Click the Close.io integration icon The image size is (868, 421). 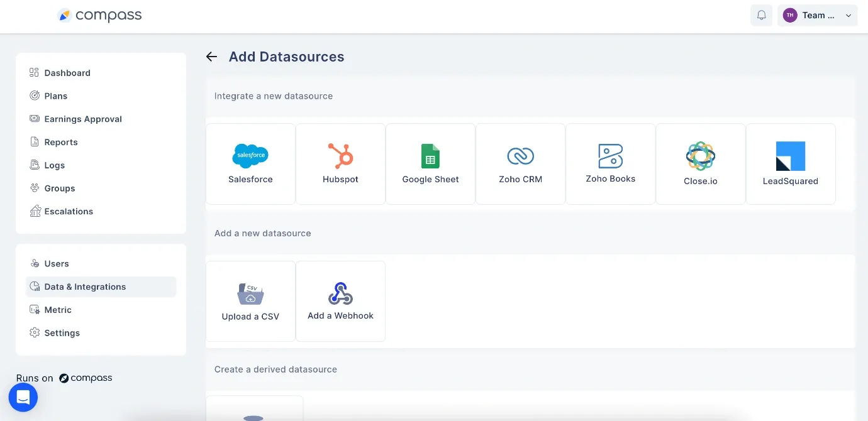tap(700, 156)
